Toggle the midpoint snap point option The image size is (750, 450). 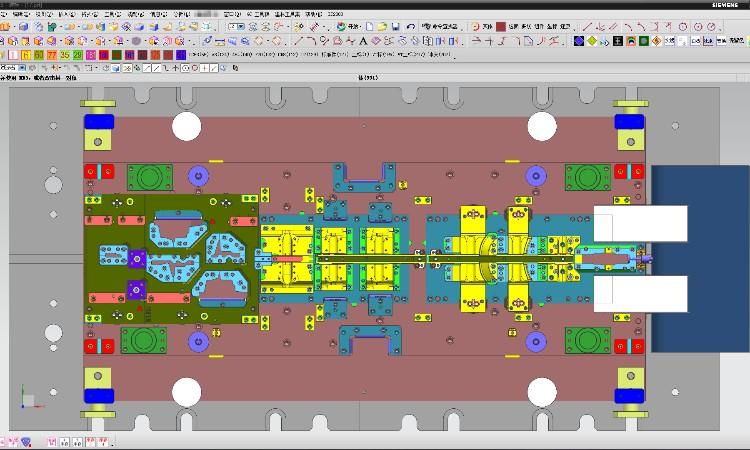(x=159, y=68)
